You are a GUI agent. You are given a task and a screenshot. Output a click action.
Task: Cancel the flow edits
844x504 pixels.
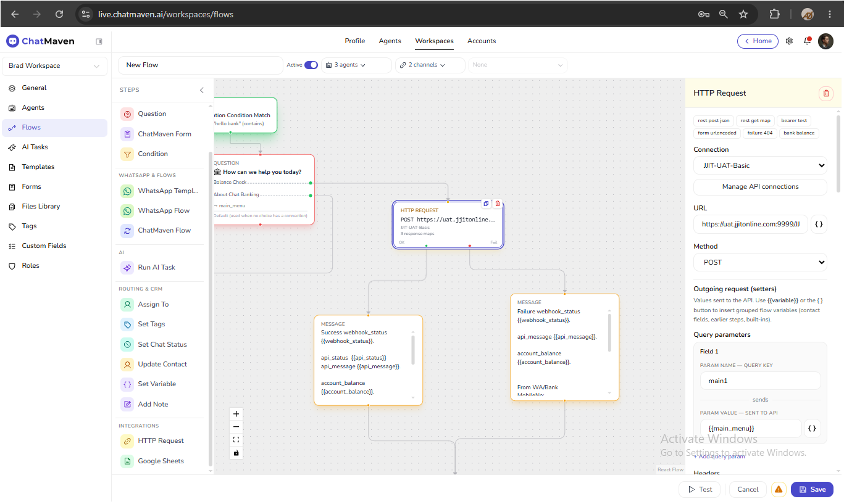(748, 489)
